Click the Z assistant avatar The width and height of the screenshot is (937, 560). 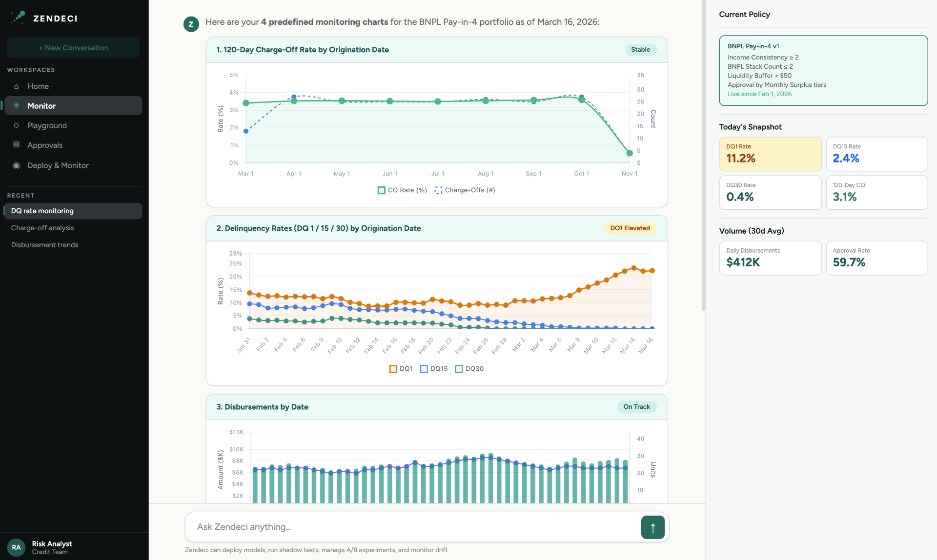(x=191, y=24)
